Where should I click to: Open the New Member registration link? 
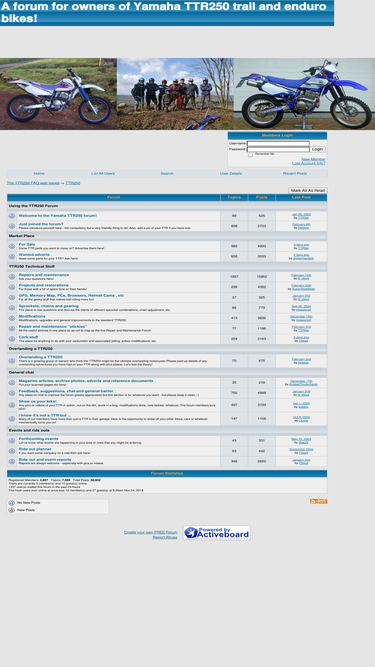pos(313,159)
